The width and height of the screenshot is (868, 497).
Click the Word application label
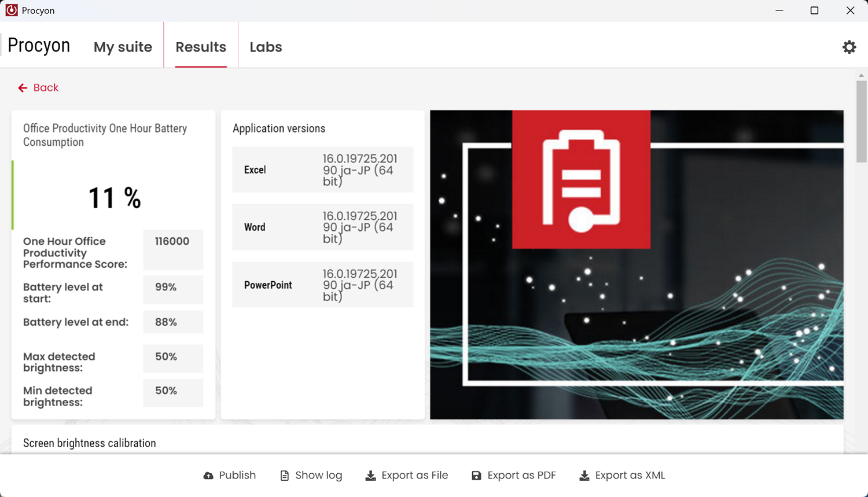(x=255, y=227)
